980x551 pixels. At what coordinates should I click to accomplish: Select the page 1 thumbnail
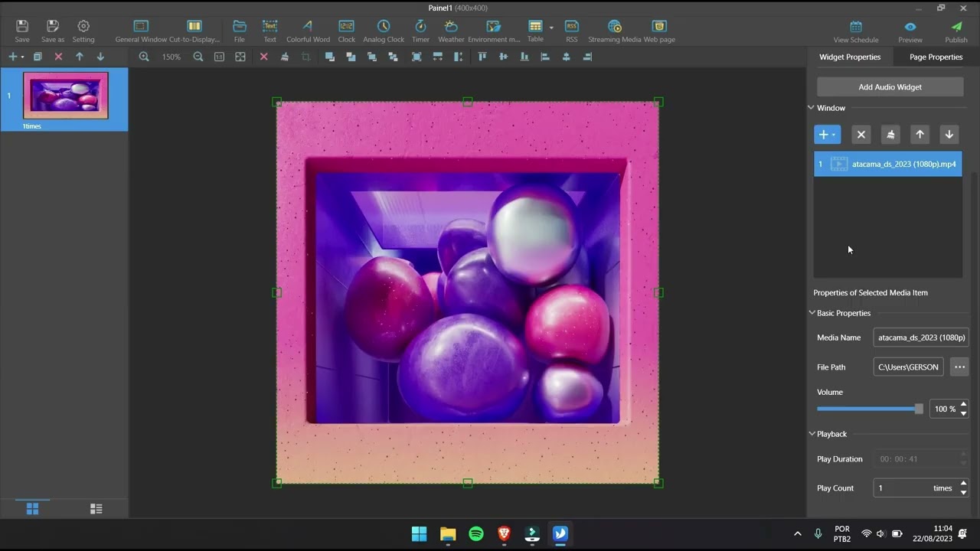point(66,95)
